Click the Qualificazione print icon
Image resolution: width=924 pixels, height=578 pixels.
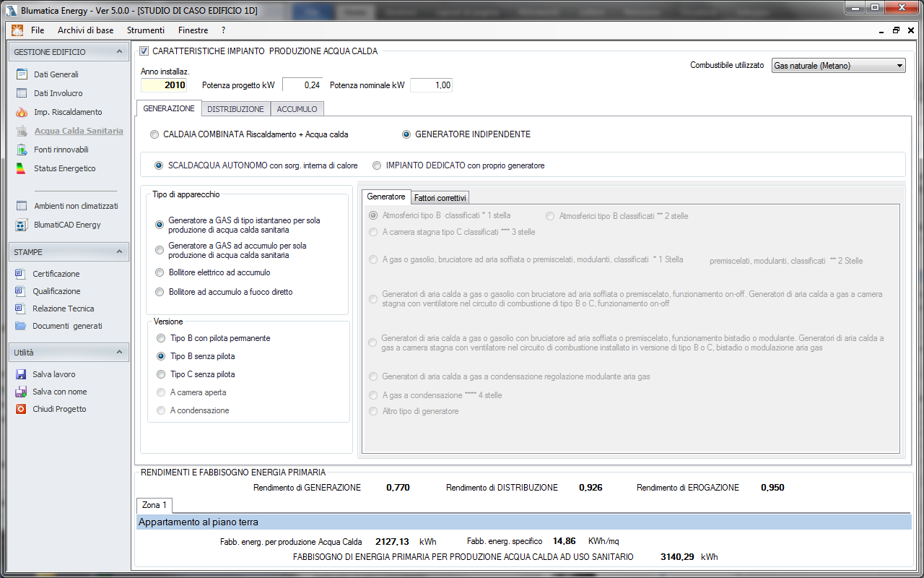point(20,291)
